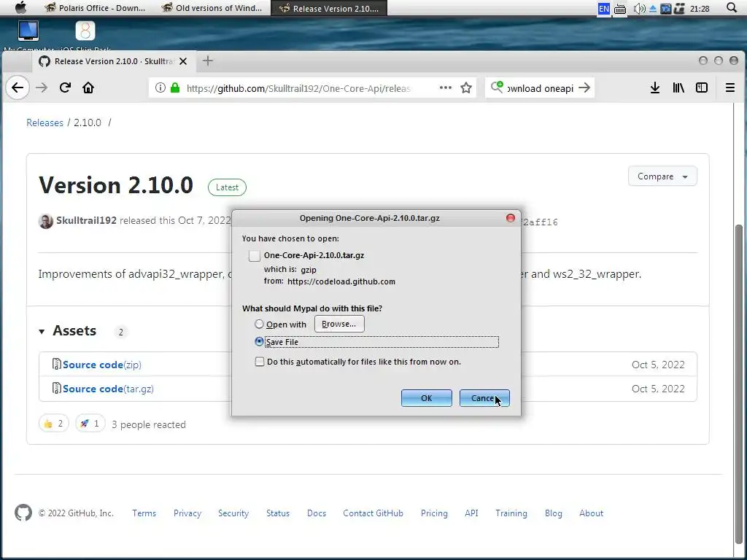
Task: Go back with the browser back arrow
Action: tap(18, 87)
